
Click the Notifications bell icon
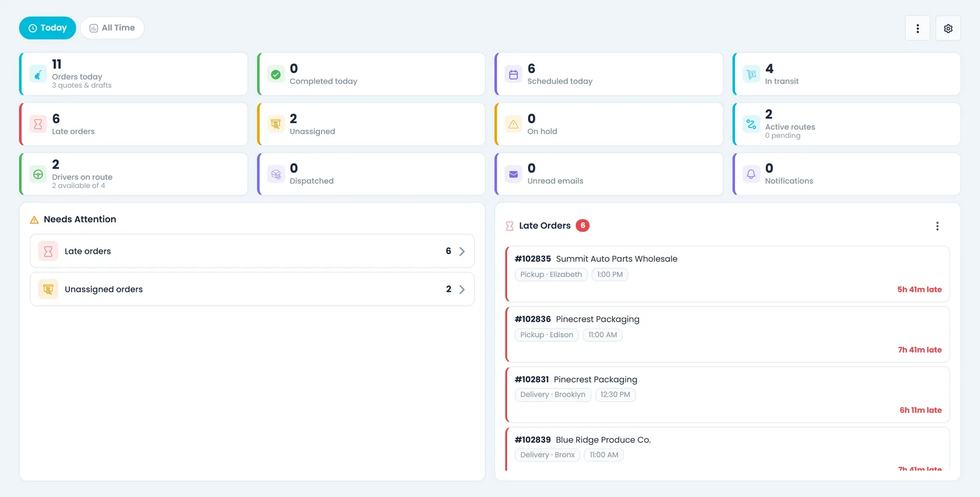(x=751, y=175)
